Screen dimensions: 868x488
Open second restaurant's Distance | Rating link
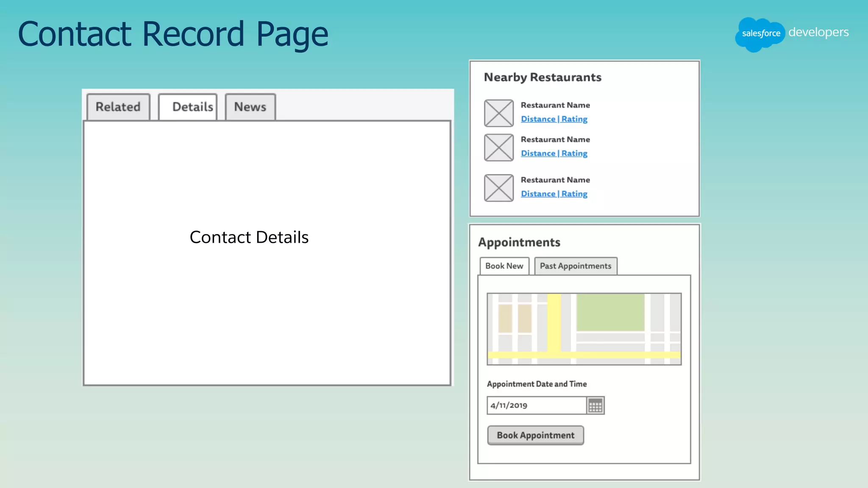pyautogui.click(x=554, y=153)
